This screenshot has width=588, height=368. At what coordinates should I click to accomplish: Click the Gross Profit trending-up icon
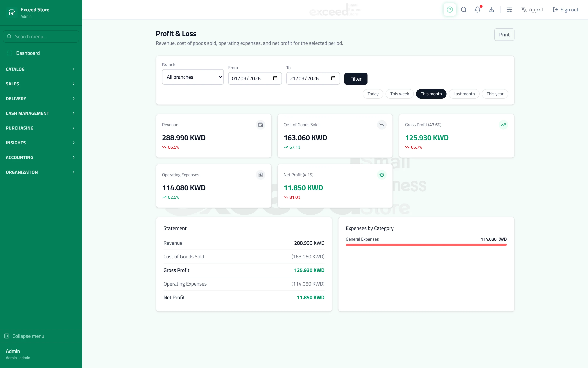tap(503, 125)
